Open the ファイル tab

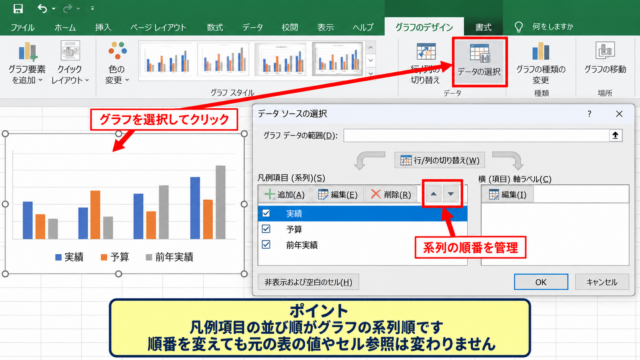pyautogui.click(x=22, y=27)
